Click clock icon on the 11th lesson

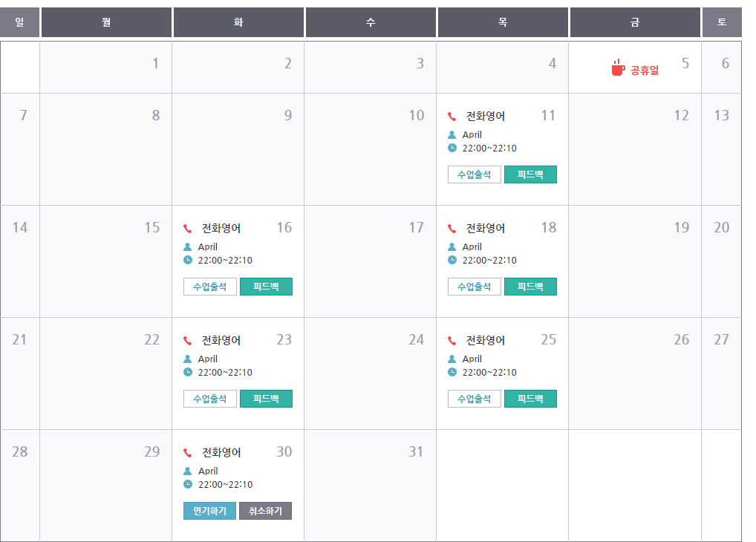coord(452,148)
